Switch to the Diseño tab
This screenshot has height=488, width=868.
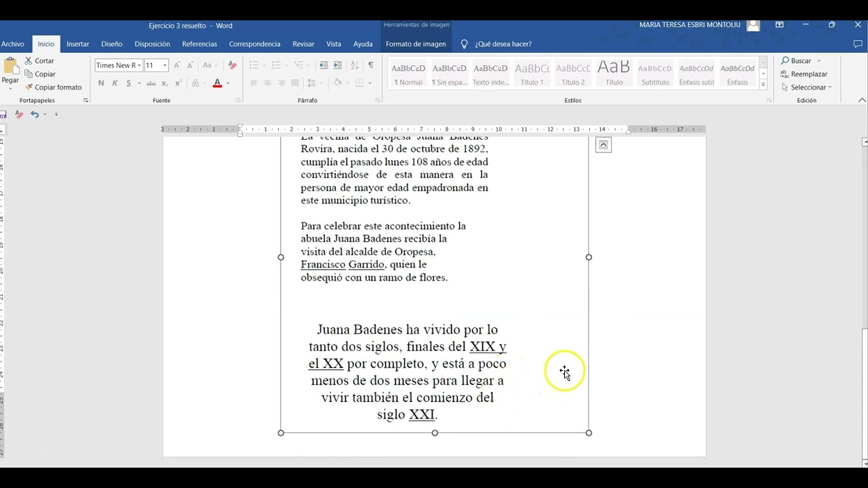click(112, 44)
